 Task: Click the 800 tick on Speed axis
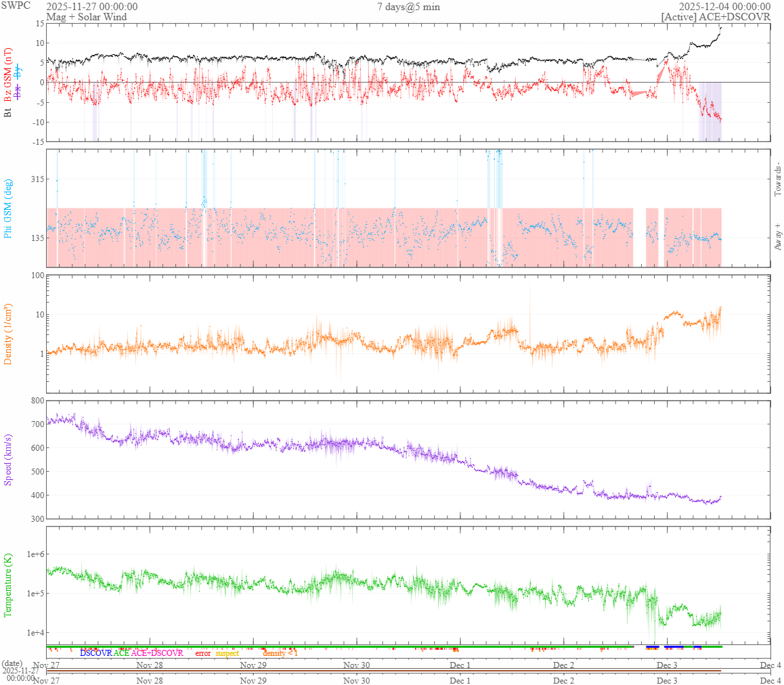click(37, 401)
